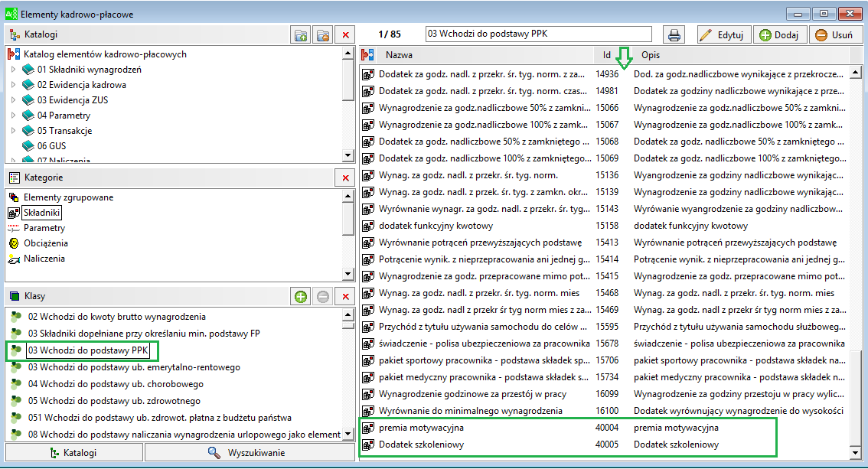Switch to the Wyszukiwanie tab
The width and height of the screenshot is (868, 469).
[250, 452]
